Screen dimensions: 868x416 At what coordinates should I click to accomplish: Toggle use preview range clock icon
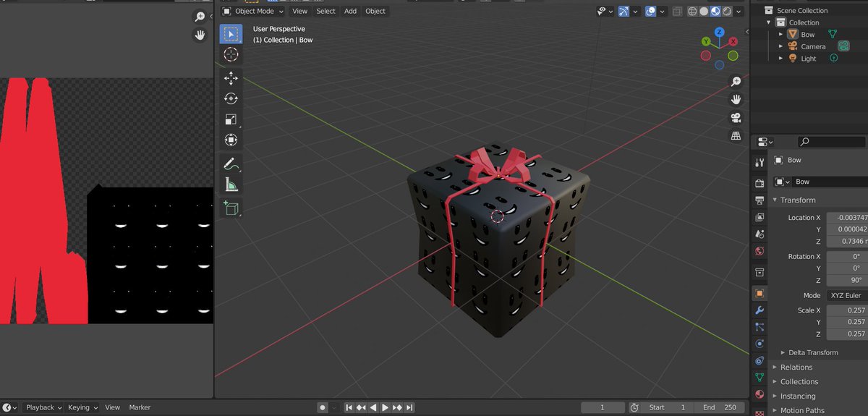click(634, 407)
